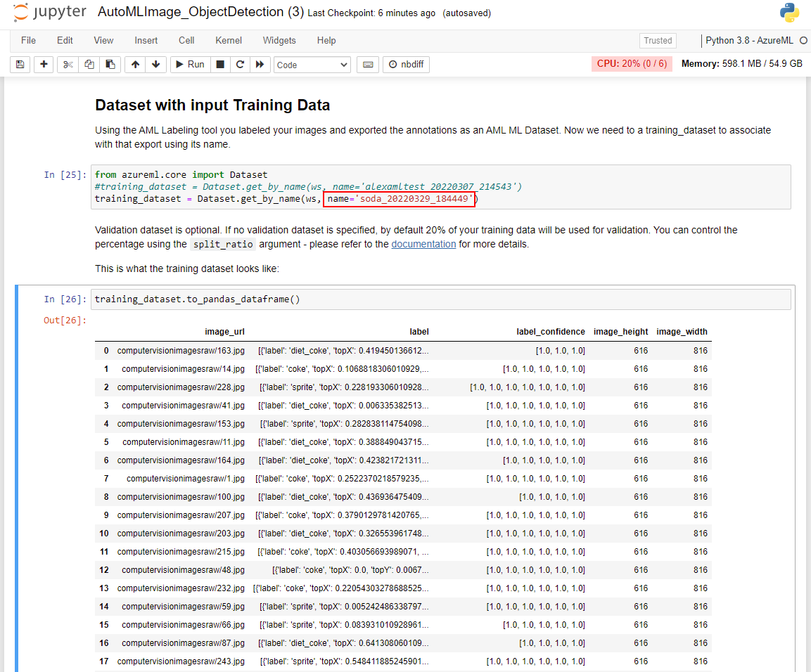Click the label_confidence column header
Screen dimensions: 811x672
click(550, 332)
